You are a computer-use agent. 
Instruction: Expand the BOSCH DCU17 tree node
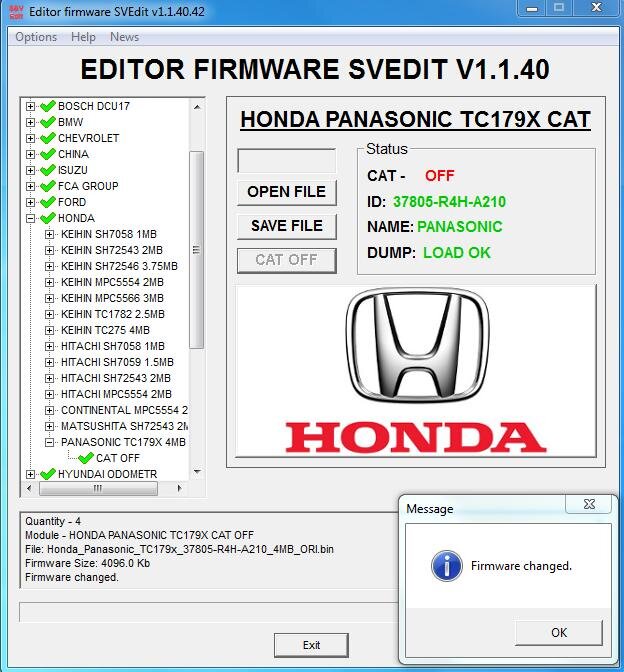pos(30,106)
